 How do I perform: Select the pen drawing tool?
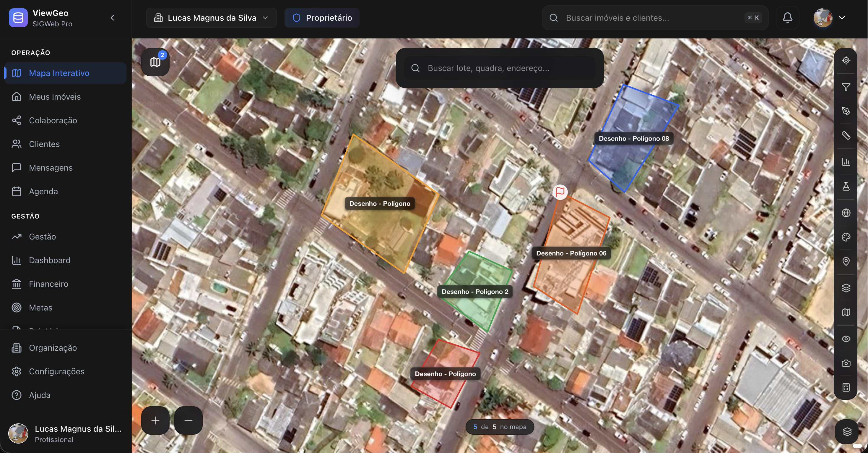pyautogui.click(x=846, y=111)
